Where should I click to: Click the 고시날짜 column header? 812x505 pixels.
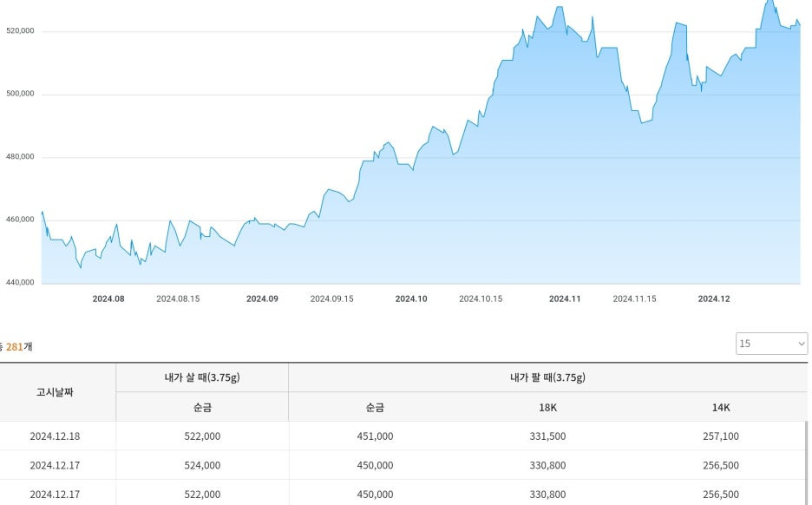[x=55, y=392]
